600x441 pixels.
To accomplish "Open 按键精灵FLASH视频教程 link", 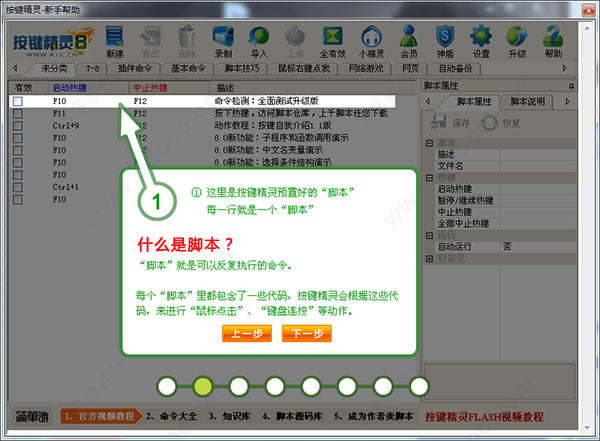I will [x=484, y=417].
